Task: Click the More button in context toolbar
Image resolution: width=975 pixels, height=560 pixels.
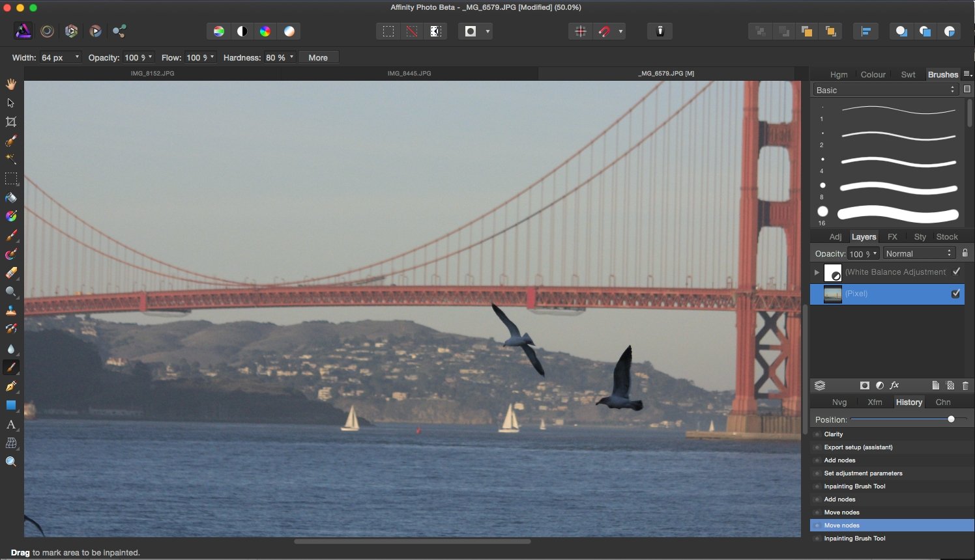Action: [x=317, y=57]
